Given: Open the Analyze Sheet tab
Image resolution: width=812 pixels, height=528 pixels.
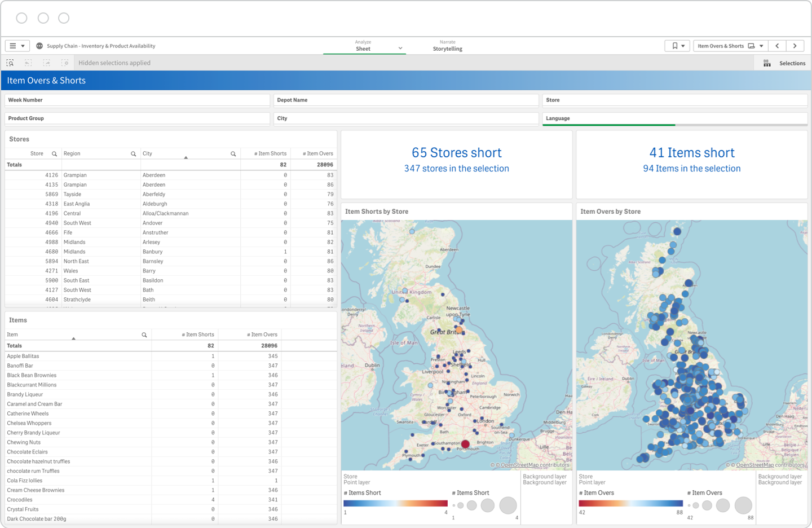Looking at the screenshot, I should pyautogui.click(x=363, y=46).
